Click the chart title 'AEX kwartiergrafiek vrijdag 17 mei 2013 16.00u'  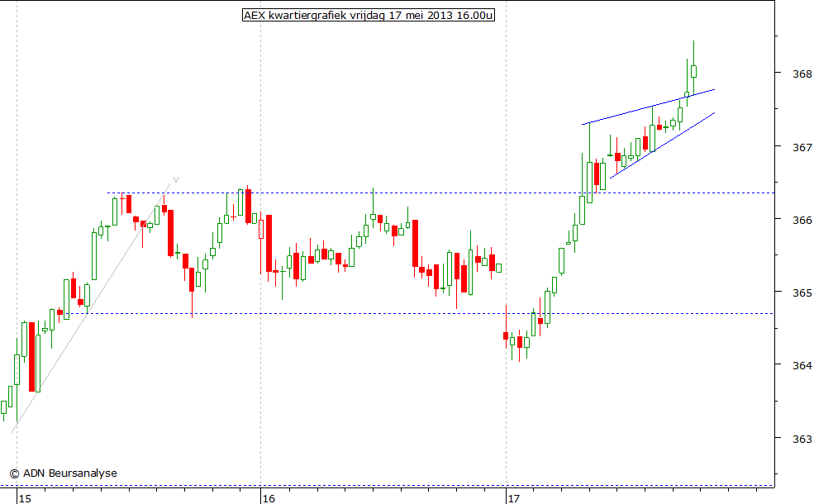[369, 15]
